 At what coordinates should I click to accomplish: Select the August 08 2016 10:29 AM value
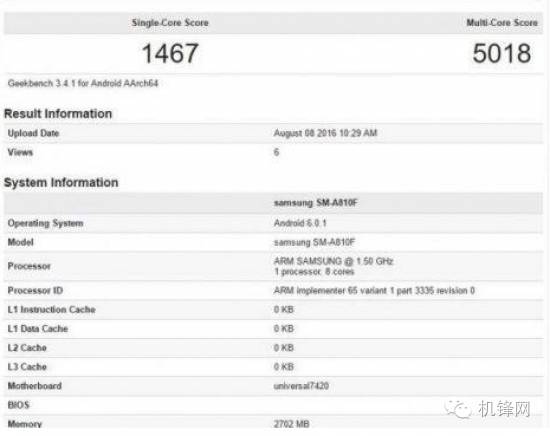click(326, 133)
